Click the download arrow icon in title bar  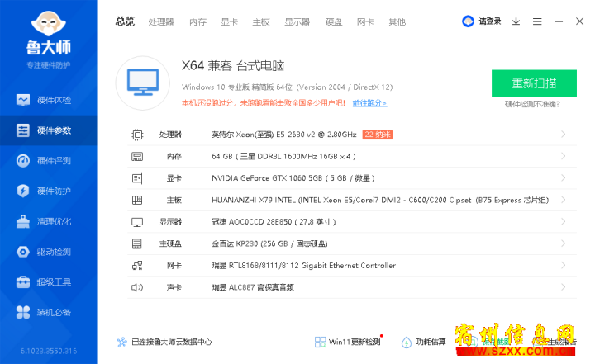[516, 21]
